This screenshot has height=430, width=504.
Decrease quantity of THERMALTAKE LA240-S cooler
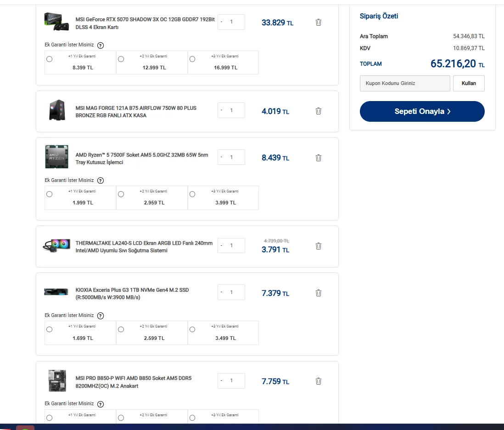[221, 245]
